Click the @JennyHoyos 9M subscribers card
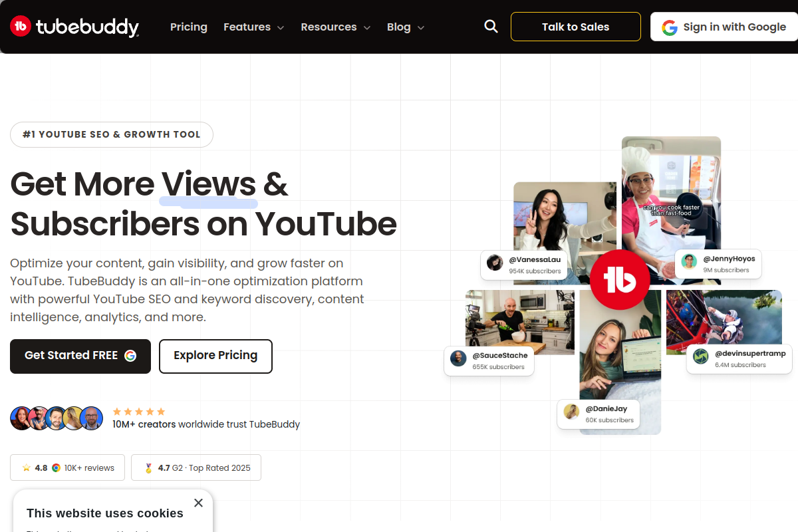This screenshot has width=798, height=532. coord(718,264)
